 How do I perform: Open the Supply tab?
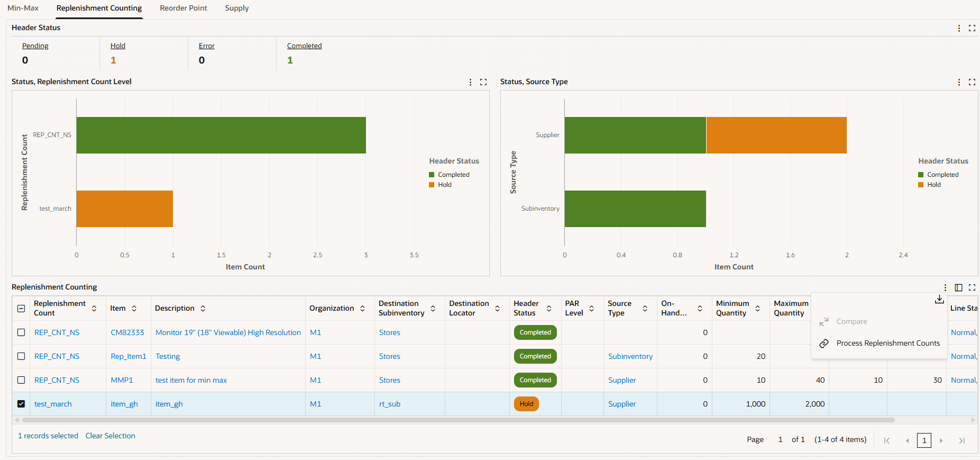tap(237, 8)
